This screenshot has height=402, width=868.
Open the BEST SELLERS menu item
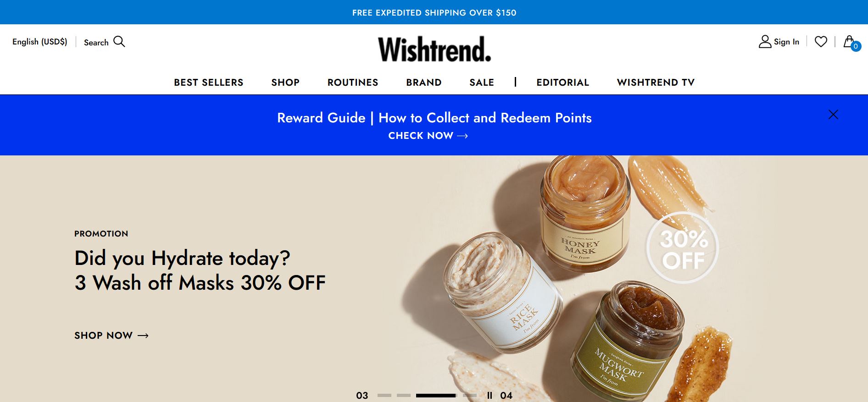click(x=209, y=83)
